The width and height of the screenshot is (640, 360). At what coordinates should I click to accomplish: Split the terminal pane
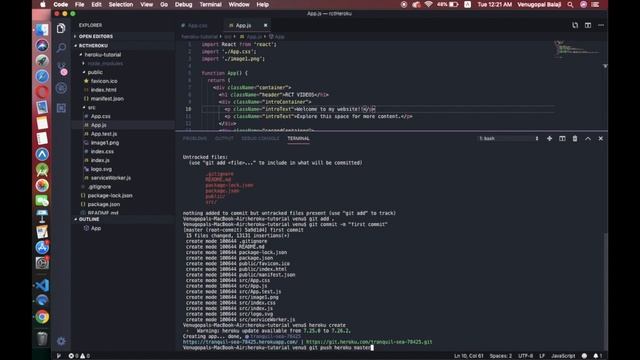coord(562,138)
